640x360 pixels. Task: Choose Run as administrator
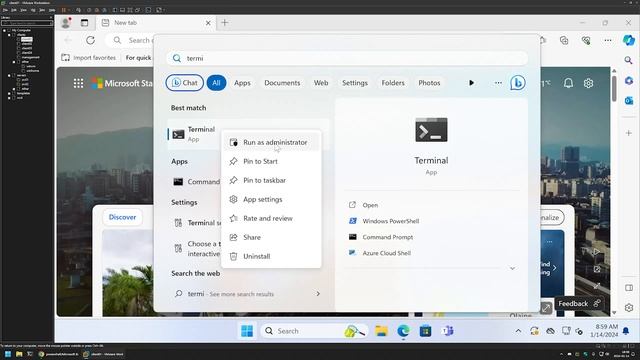271,142
